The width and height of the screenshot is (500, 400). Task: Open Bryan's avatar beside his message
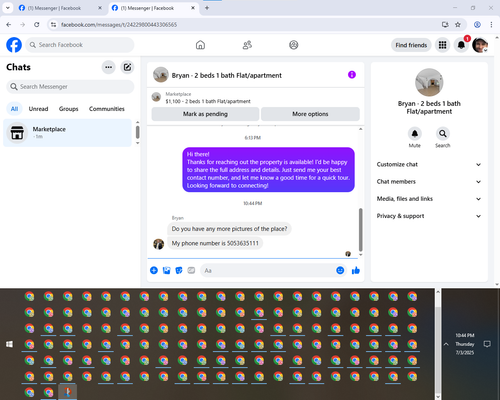click(x=159, y=244)
